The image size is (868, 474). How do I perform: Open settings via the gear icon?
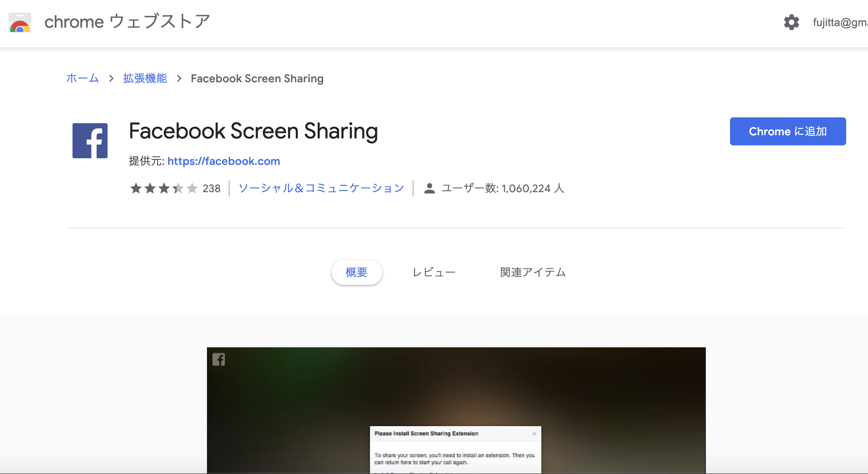[x=792, y=22]
